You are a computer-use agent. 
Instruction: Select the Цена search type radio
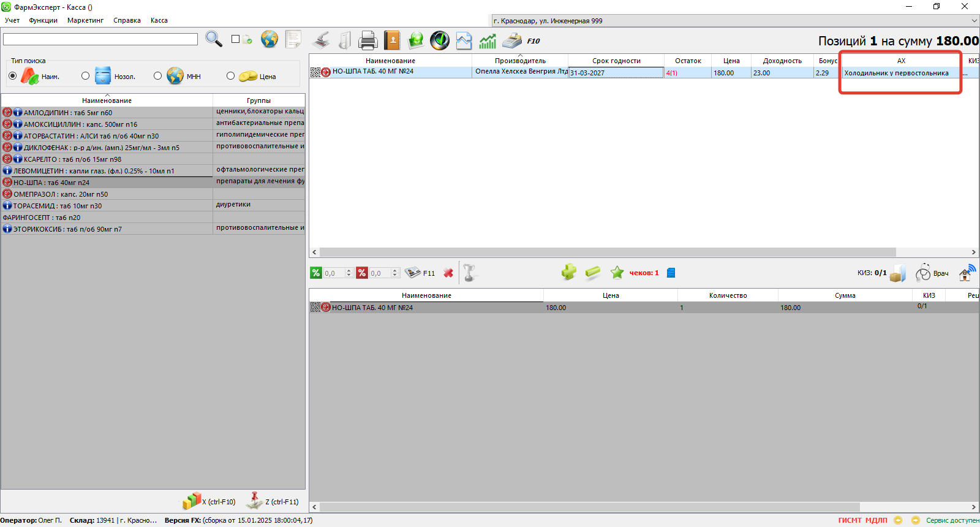tap(230, 76)
